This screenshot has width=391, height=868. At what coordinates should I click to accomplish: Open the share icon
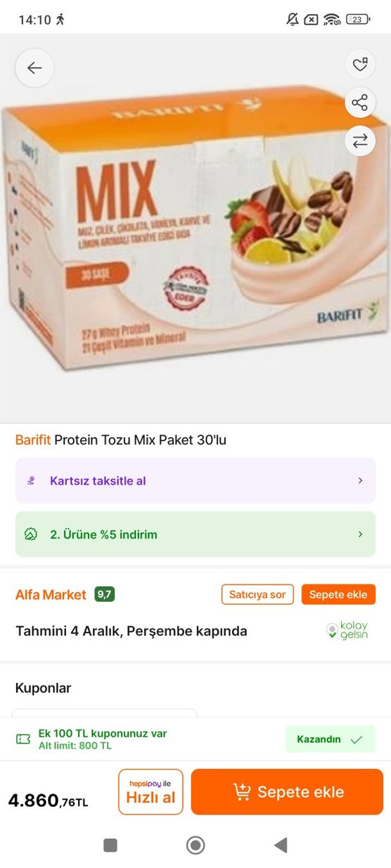click(360, 103)
